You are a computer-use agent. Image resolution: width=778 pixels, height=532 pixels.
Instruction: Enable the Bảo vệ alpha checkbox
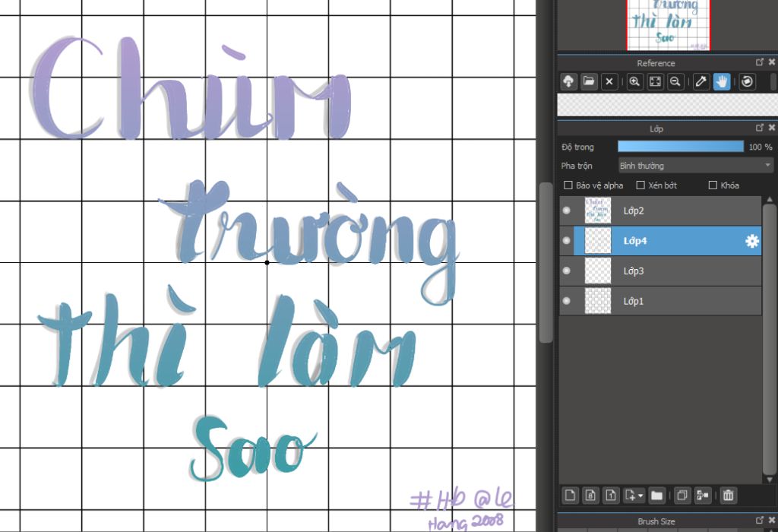568,185
